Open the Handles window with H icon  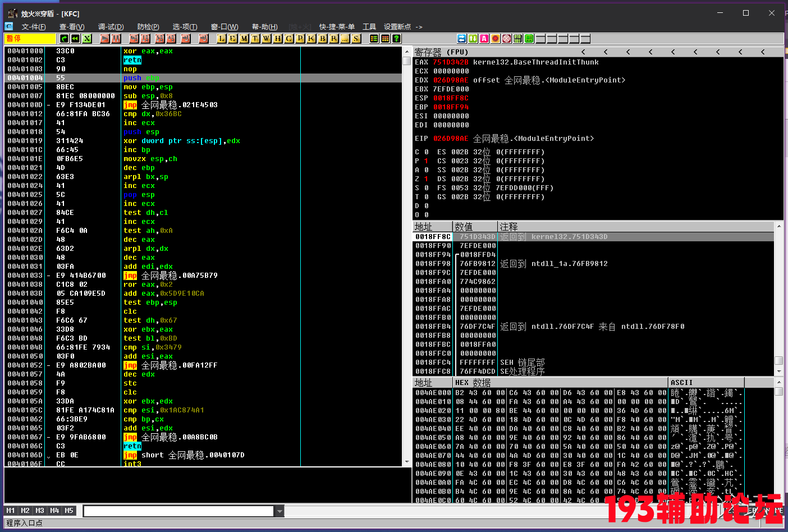[278, 39]
